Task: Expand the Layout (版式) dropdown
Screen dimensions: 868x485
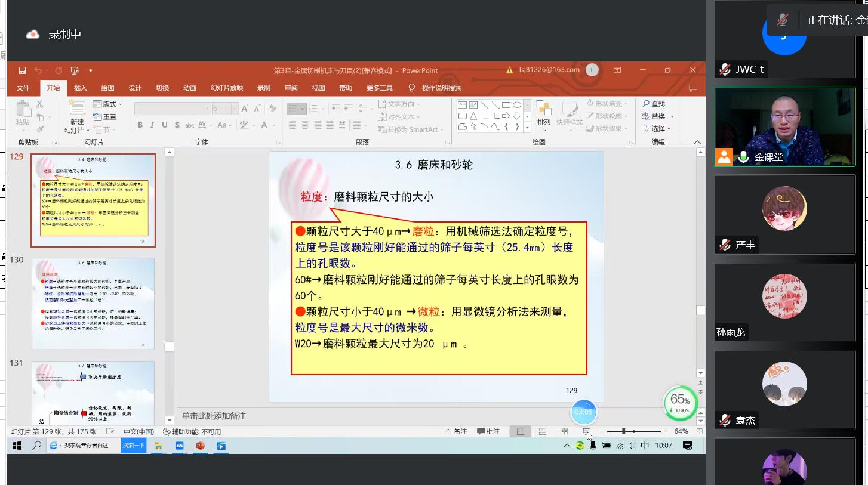Action: (108, 104)
